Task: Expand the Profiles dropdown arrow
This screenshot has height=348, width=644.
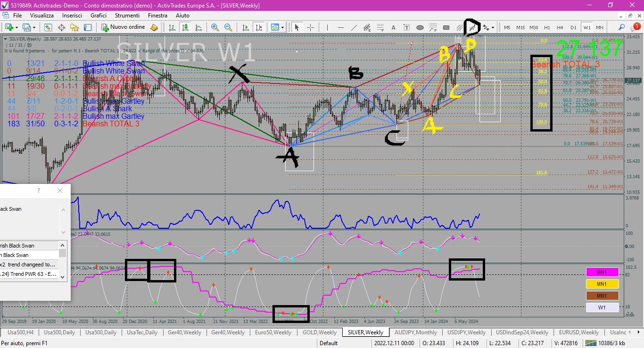Action: (x=35, y=27)
